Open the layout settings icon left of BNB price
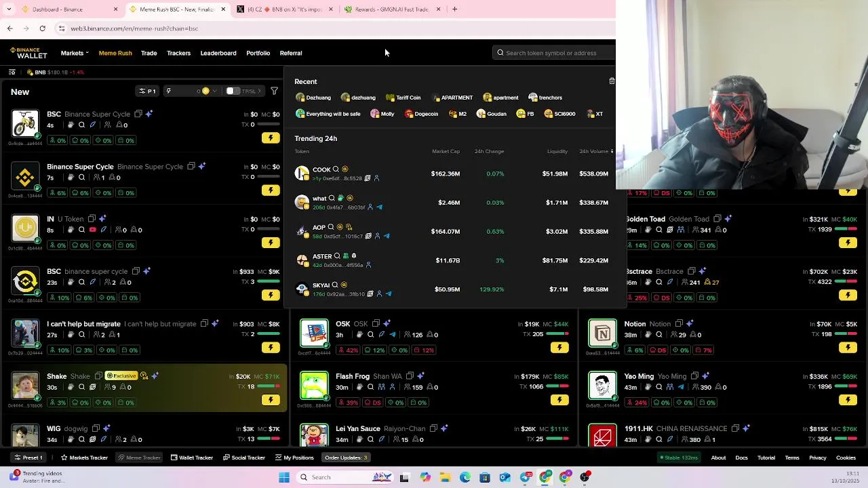This screenshot has height=488, width=868. [12, 72]
